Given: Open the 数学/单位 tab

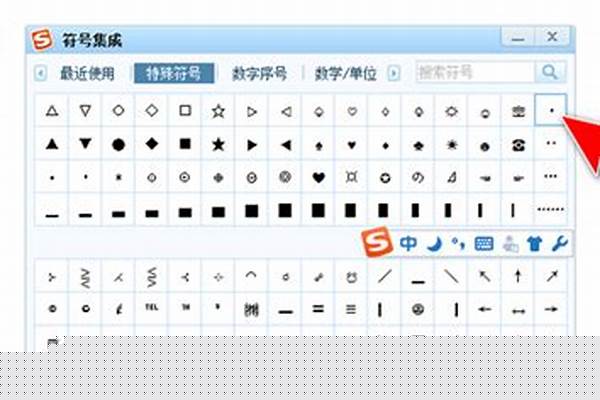Looking at the screenshot, I should pos(346,73).
